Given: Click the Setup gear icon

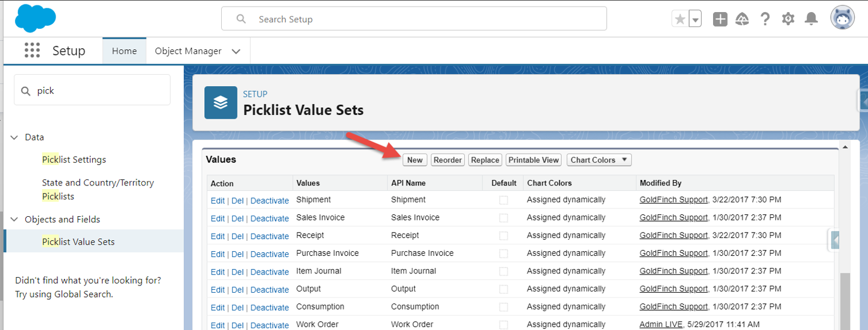Looking at the screenshot, I should tap(788, 19).
